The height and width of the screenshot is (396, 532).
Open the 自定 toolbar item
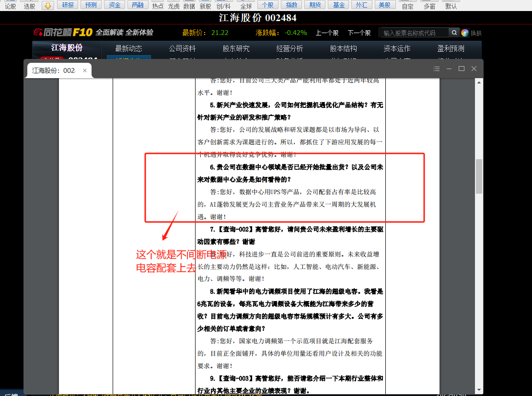click(x=407, y=6)
